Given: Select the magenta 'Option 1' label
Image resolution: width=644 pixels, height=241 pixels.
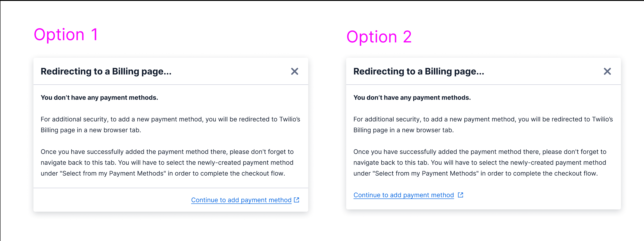Looking at the screenshot, I should pyautogui.click(x=66, y=35).
